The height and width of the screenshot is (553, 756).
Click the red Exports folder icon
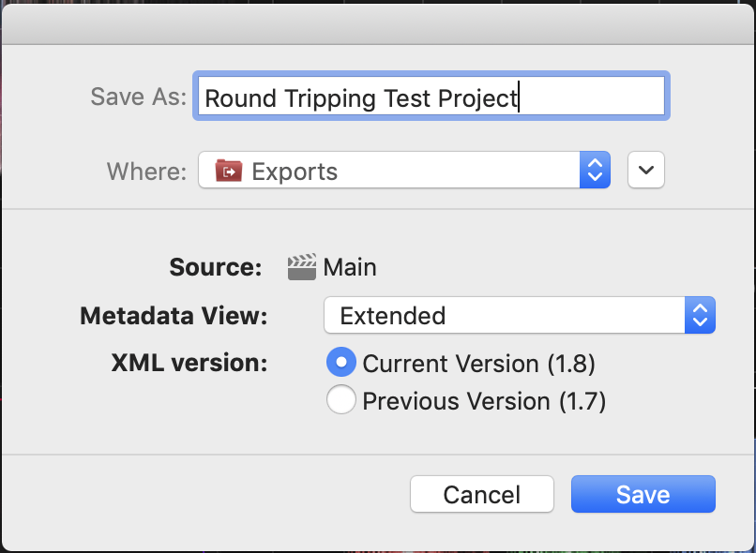[x=229, y=172]
